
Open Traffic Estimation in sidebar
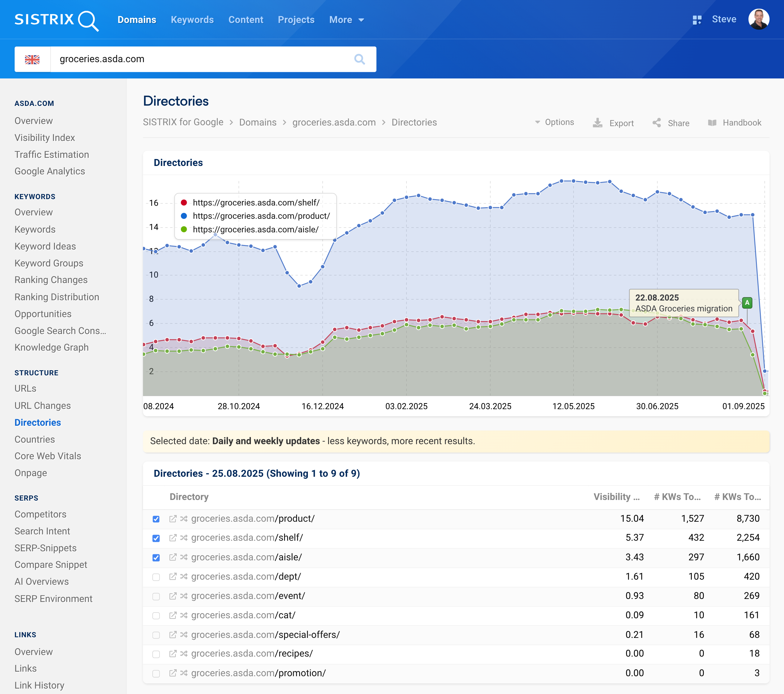52,154
